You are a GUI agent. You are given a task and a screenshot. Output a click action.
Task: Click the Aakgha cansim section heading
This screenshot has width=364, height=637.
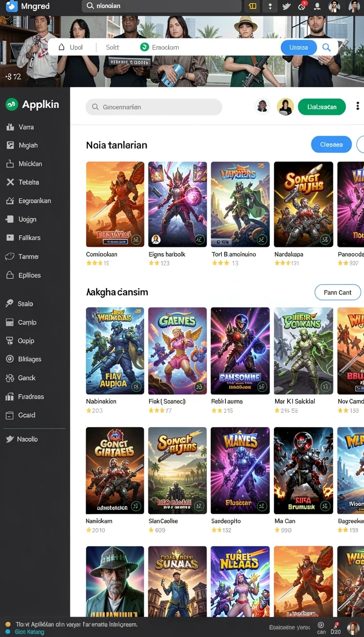pos(117,292)
